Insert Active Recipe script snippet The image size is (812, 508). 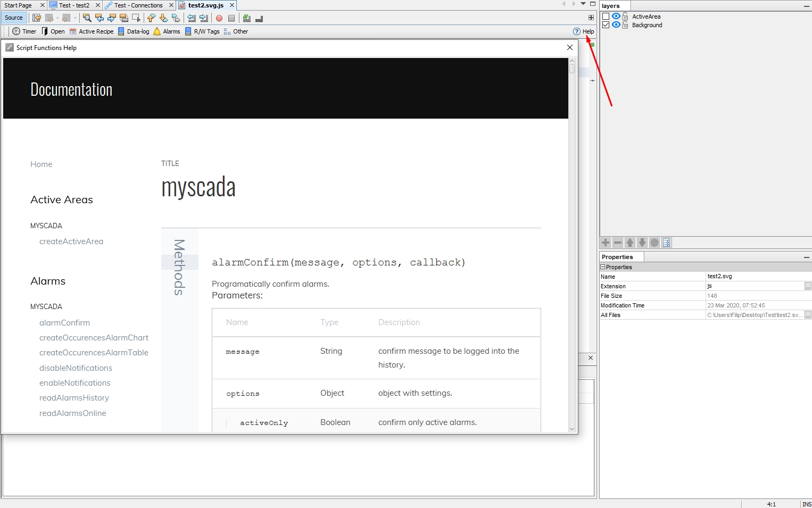click(92, 31)
